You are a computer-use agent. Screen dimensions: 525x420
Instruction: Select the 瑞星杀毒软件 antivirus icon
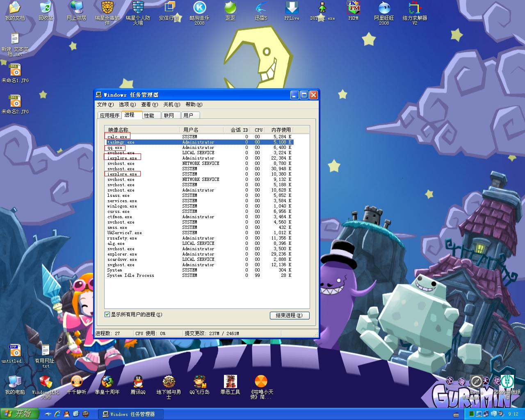tap(107, 13)
